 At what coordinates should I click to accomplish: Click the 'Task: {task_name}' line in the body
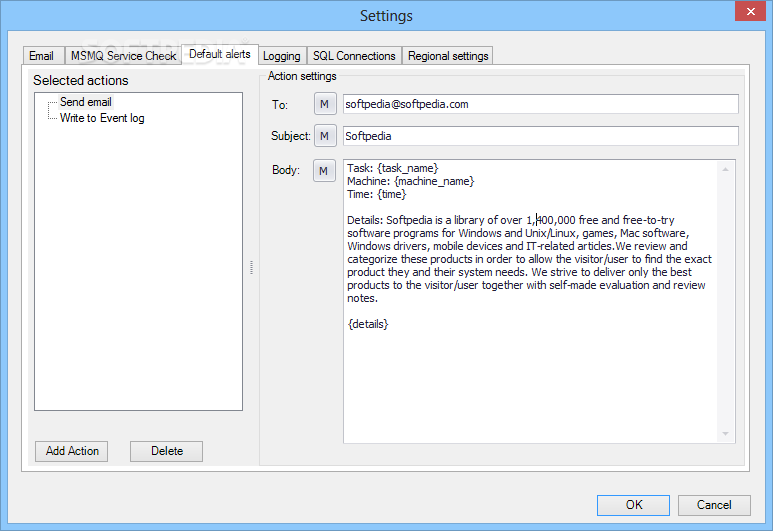[392, 168]
